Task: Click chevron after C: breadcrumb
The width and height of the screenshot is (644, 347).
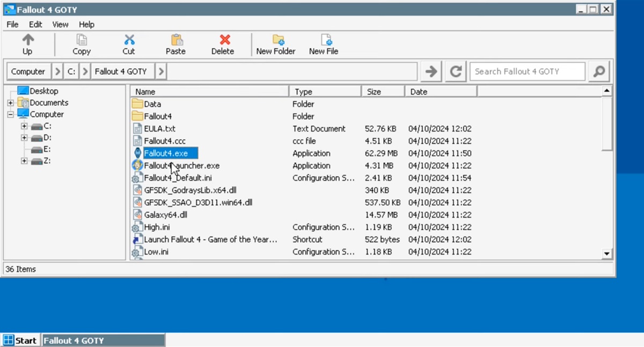Action: [x=85, y=71]
